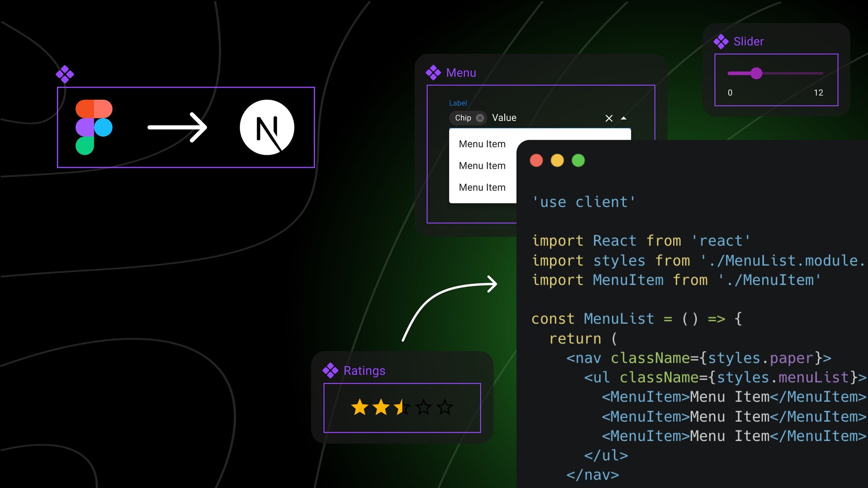Remove the Chip from the Menu field
868x488 pixels.
480,118
